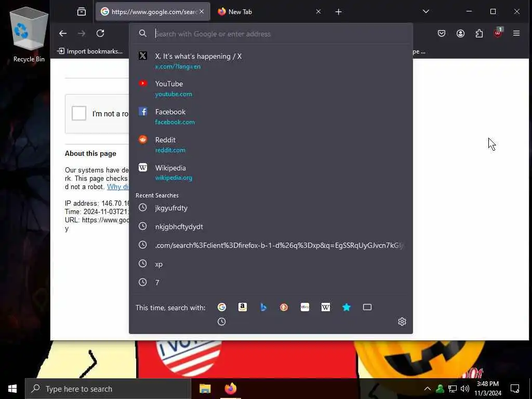Image resolution: width=532 pixels, height=399 pixels.
Task: Search this time with Wikipedia engine icon
Action: (326, 307)
